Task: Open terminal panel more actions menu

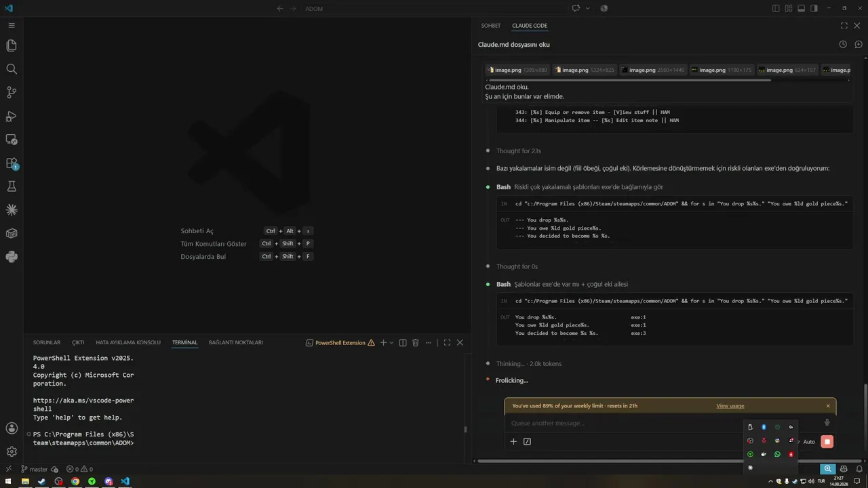Action: [x=428, y=343]
